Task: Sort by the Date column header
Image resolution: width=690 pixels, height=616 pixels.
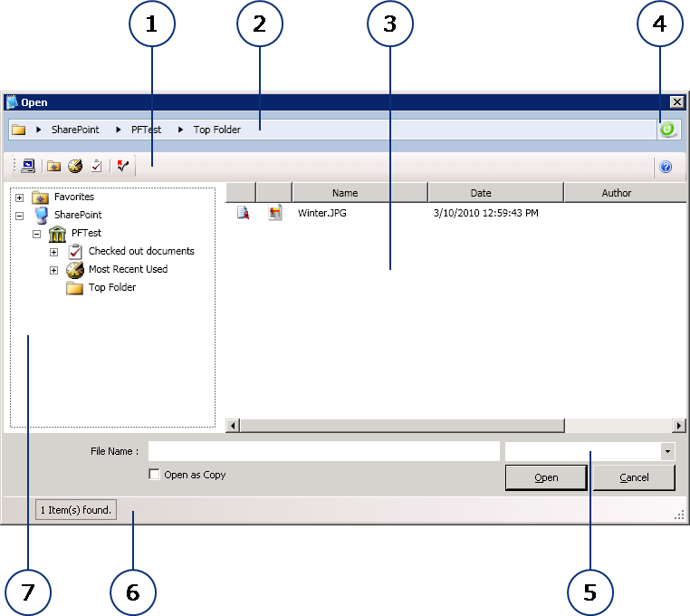Action: click(495, 193)
